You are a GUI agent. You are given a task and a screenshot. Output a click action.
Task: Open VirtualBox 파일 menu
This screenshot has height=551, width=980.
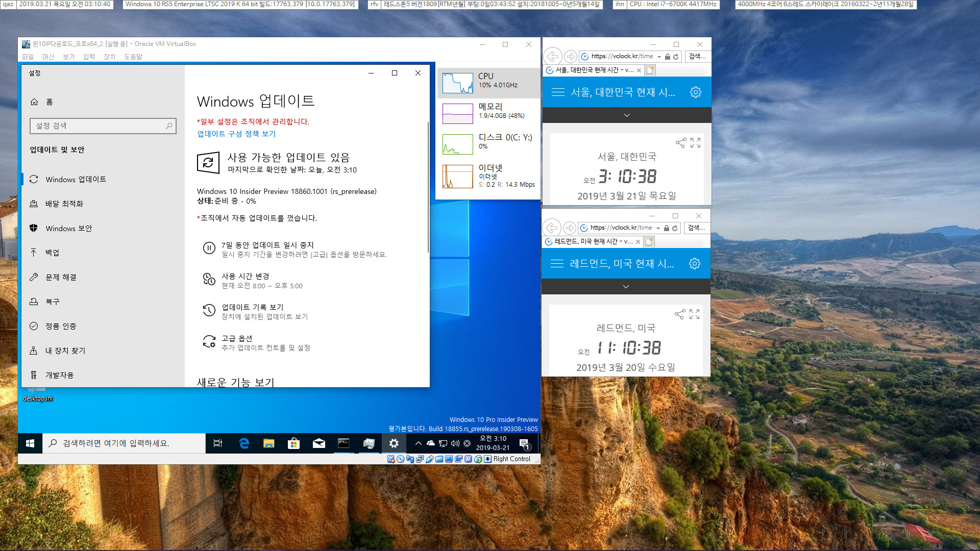[28, 57]
